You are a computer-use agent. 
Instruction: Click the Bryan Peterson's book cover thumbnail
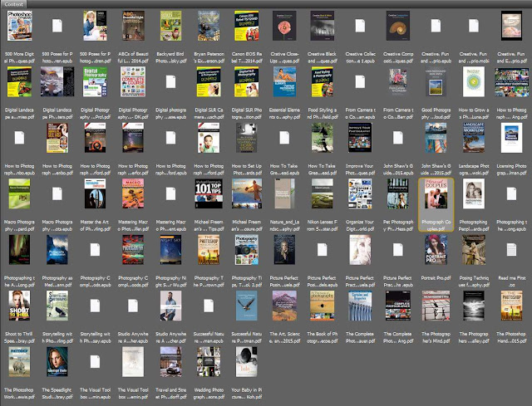click(209, 26)
